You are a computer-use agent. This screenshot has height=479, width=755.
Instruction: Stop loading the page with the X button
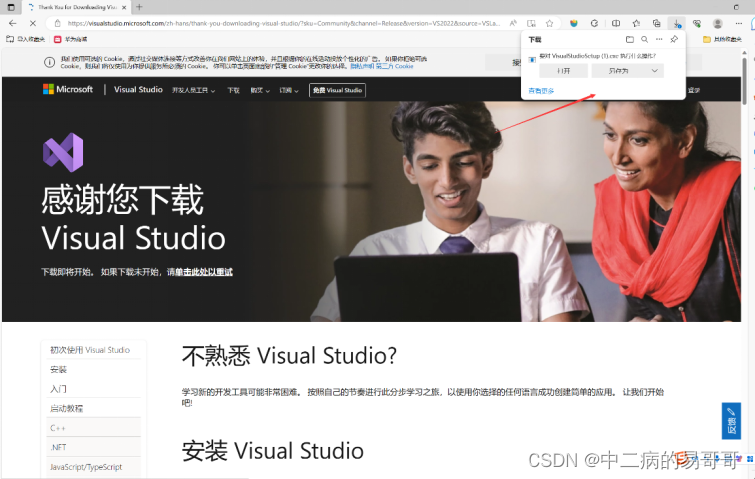tap(33, 23)
